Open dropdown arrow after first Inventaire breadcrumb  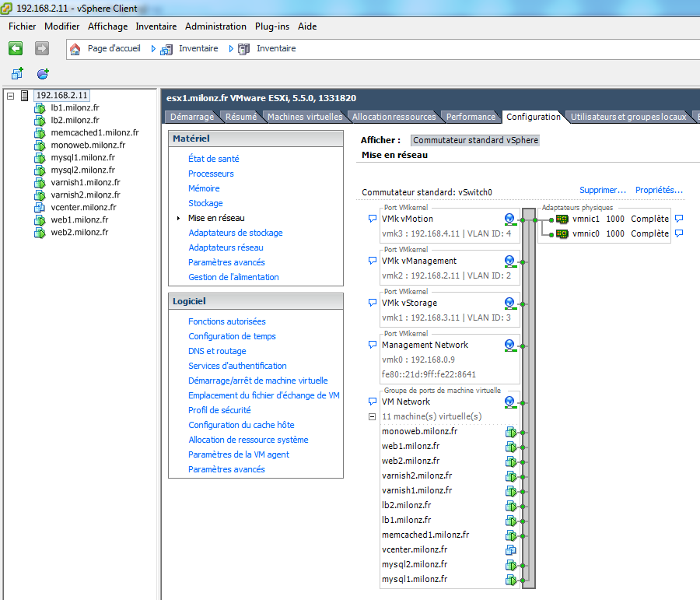pyautogui.click(x=231, y=49)
